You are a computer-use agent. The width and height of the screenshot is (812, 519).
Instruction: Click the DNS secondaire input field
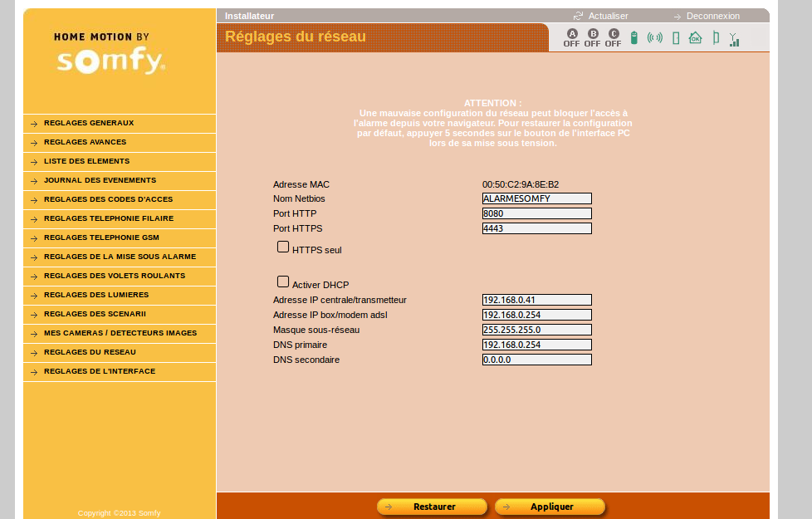[536, 360]
